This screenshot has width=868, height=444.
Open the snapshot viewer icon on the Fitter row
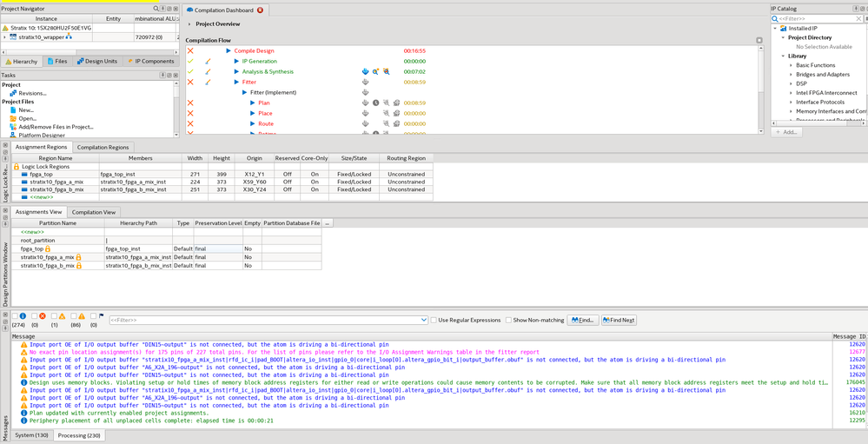(365, 82)
